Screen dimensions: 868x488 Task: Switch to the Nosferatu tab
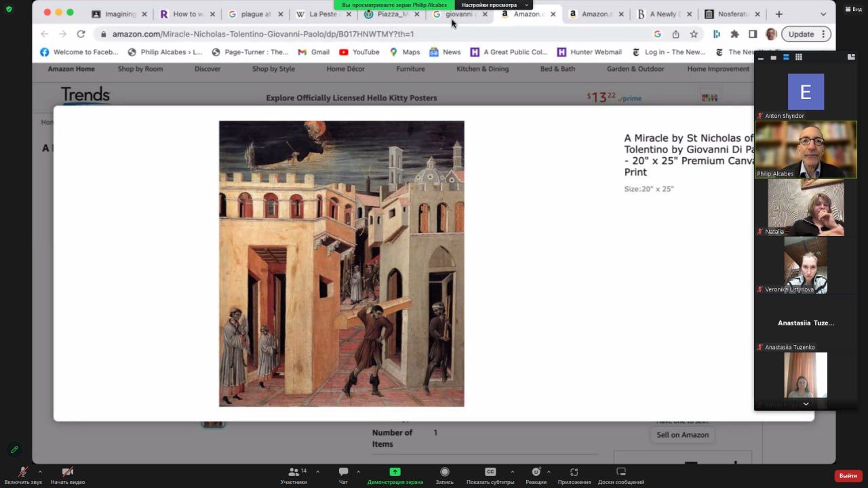pos(732,14)
